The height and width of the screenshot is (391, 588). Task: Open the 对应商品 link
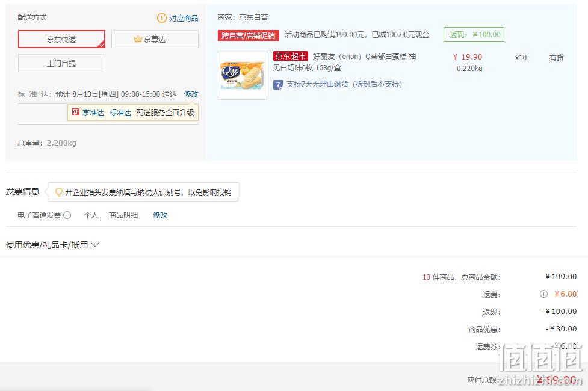pos(184,19)
